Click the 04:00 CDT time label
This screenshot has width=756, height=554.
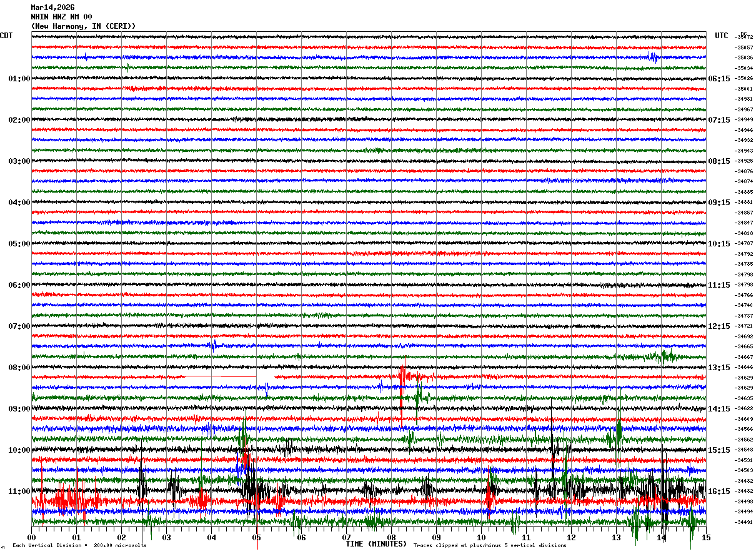coord(19,203)
